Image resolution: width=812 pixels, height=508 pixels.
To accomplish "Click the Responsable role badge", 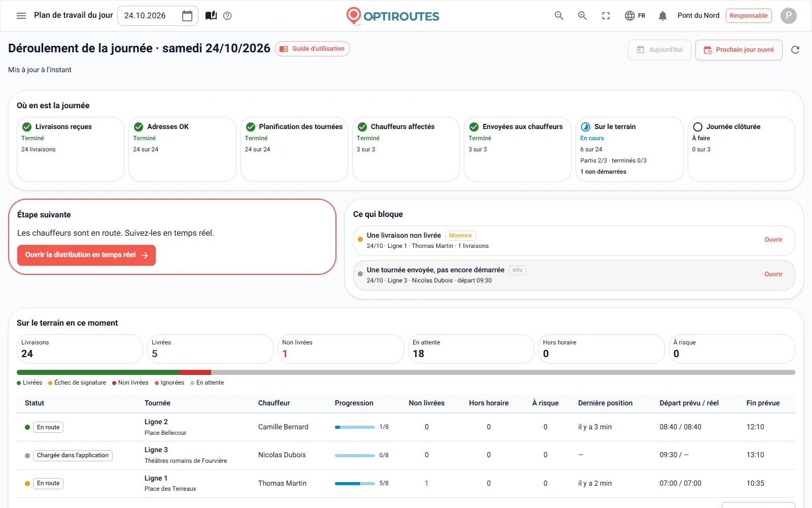I will pyautogui.click(x=749, y=16).
